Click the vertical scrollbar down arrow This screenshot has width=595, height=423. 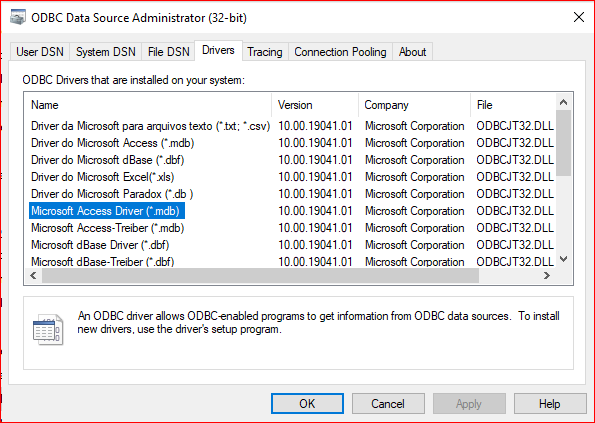click(x=564, y=259)
